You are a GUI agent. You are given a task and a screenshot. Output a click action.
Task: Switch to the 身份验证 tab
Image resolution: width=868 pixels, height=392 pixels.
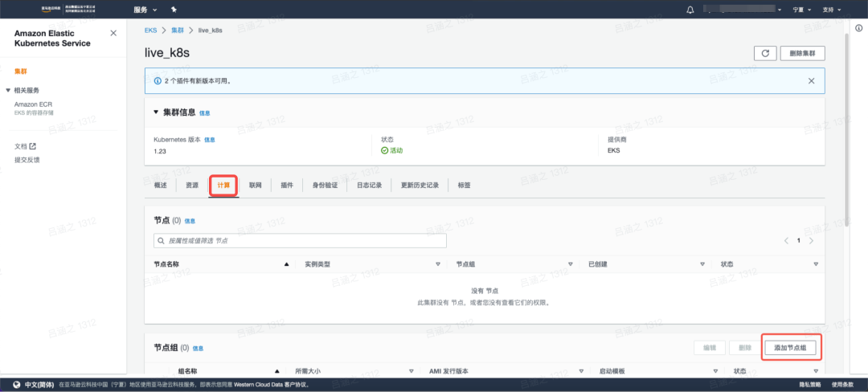pos(325,186)
